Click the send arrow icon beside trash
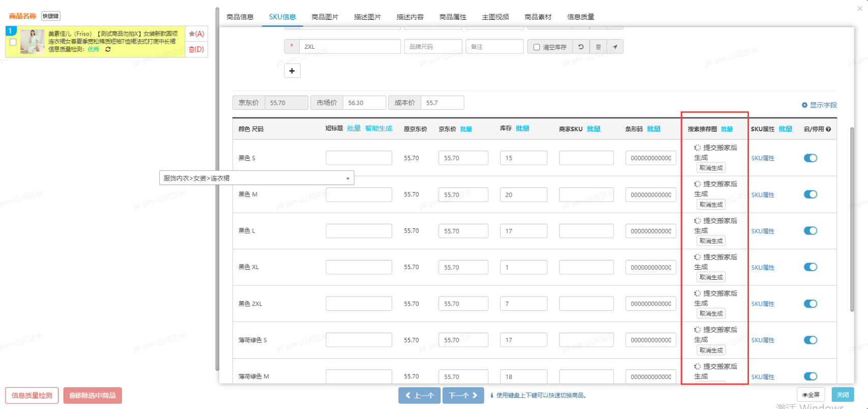 pos(615,47)
